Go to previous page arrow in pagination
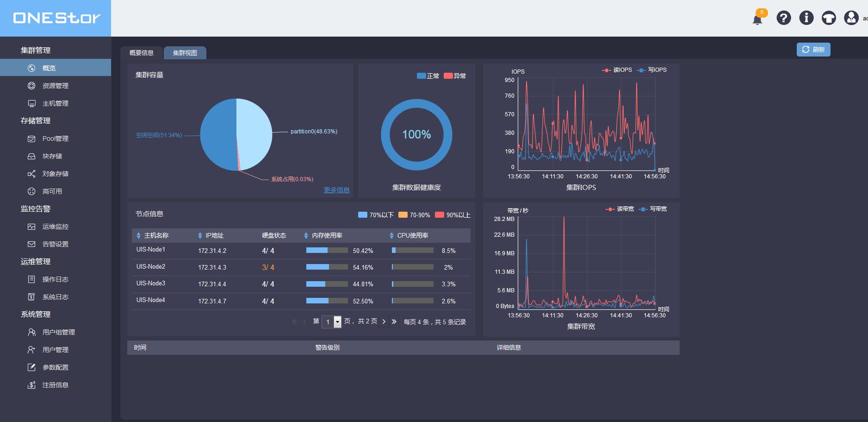The width and height of the screenshot is (868, 422). point(305,321)
